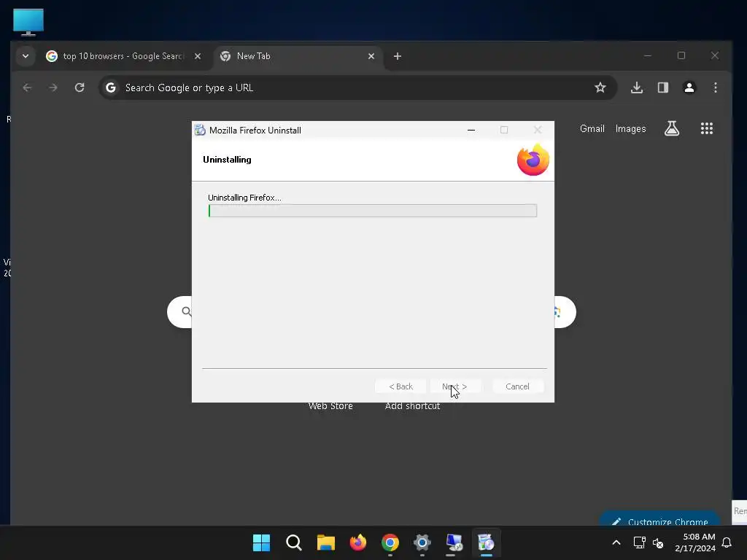Open Chrome profile menu
Image resolution: width=747 pixels, height=560 pixels.
tap(689, 87)
